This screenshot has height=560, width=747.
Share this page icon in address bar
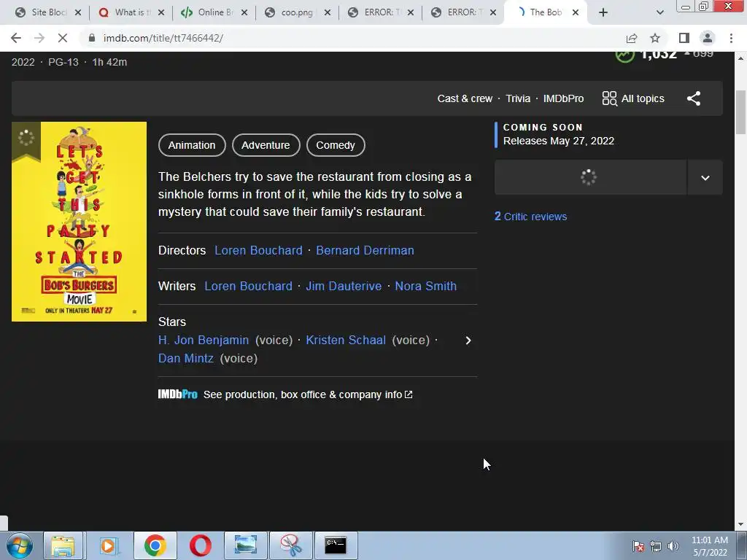(x=632, y=38)
